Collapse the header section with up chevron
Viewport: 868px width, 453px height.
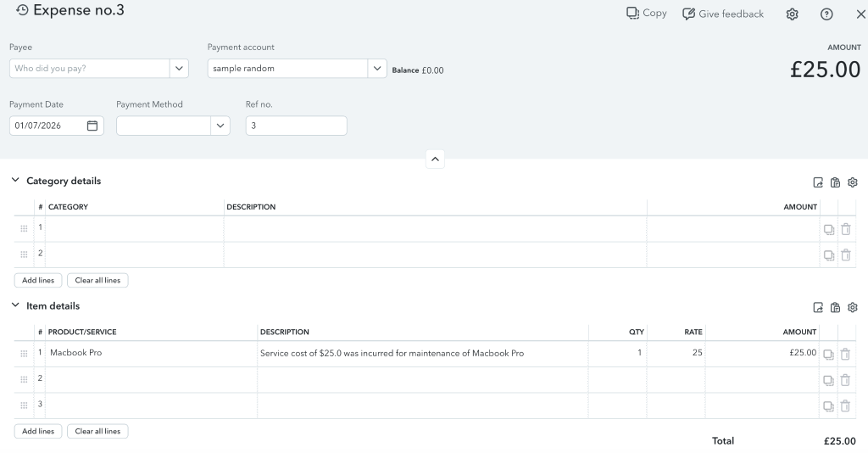coord(435,159)
